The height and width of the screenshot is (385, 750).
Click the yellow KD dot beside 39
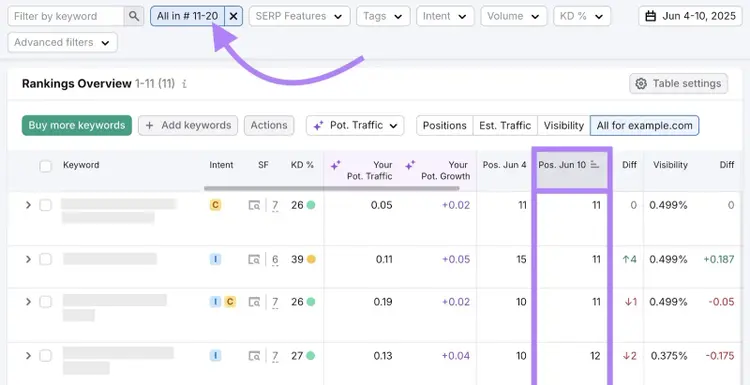pos(311,259)
